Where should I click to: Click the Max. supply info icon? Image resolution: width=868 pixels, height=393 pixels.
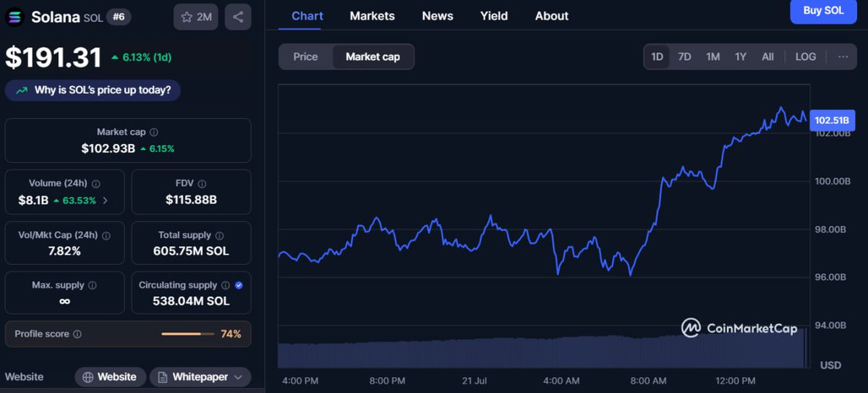93,285
